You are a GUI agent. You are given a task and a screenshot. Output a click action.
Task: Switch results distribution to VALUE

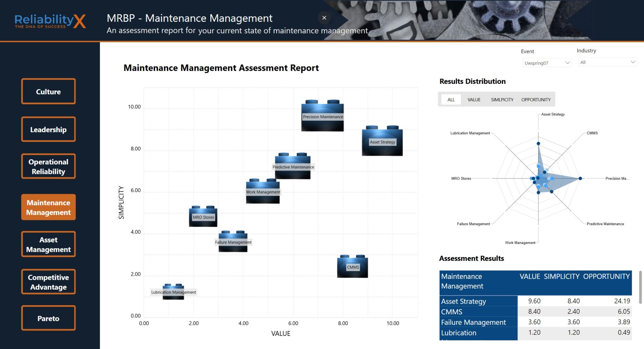coord(474,100)
